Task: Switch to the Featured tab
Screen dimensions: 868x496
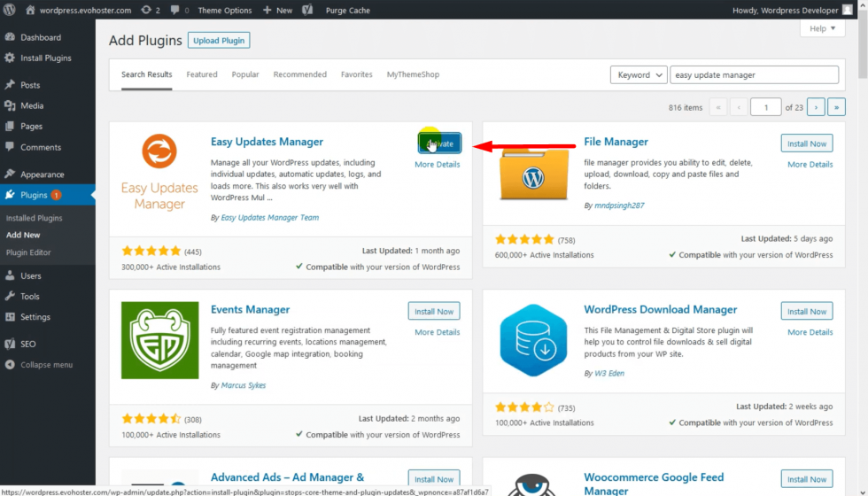Action: (x=202, y=74)
